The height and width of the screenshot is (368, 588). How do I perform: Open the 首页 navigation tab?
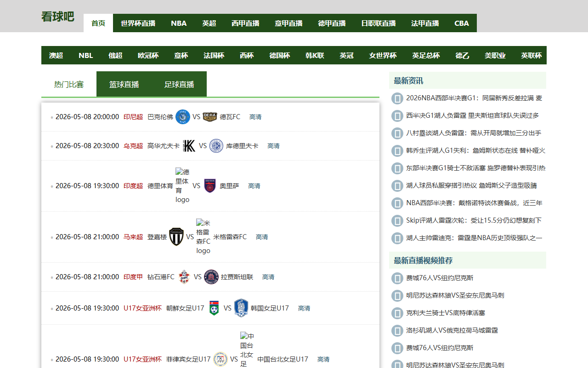tap(98, 23)
